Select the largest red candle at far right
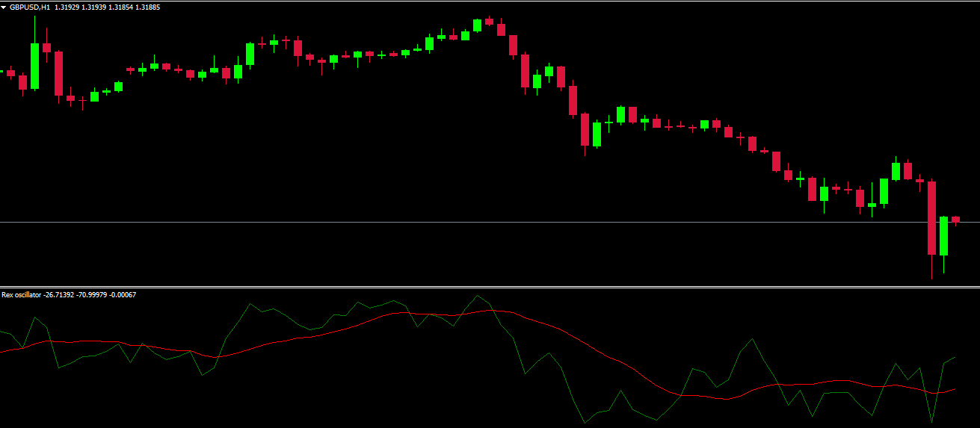Viewport: 980px width, 428px height. [931, 217]
